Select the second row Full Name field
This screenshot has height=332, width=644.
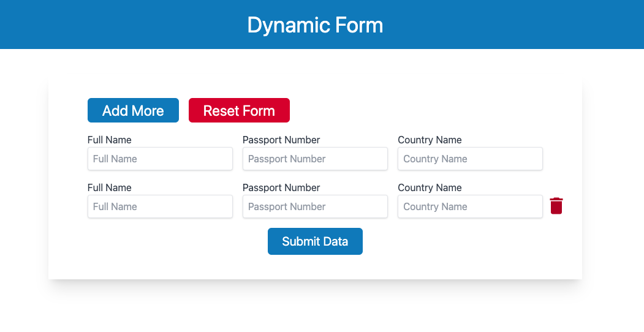pyautogui.click(x=160, y=206)
